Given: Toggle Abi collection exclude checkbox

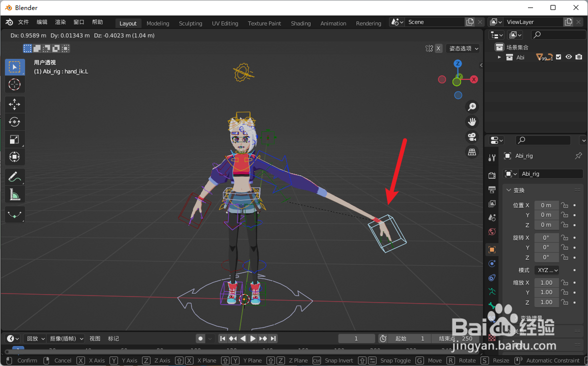Looking at the screenshot, I should (559, 57).
